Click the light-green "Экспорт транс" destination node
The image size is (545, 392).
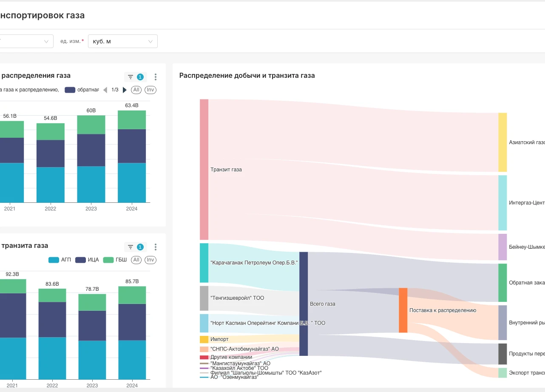[502, 373]
